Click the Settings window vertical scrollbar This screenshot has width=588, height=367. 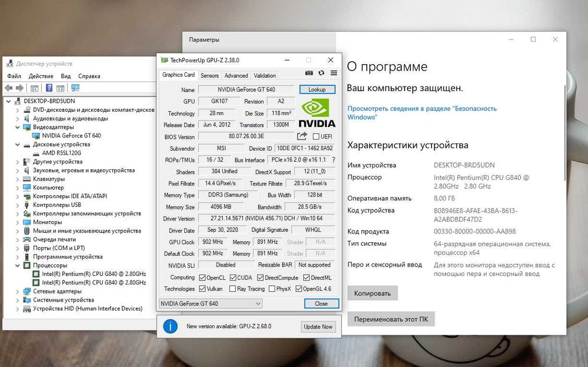[564, 132]
